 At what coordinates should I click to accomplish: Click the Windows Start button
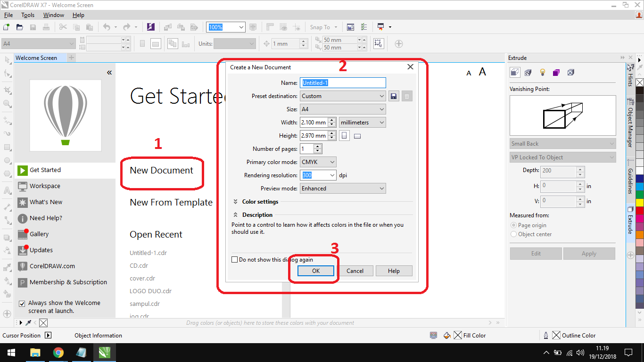point(11,353)
